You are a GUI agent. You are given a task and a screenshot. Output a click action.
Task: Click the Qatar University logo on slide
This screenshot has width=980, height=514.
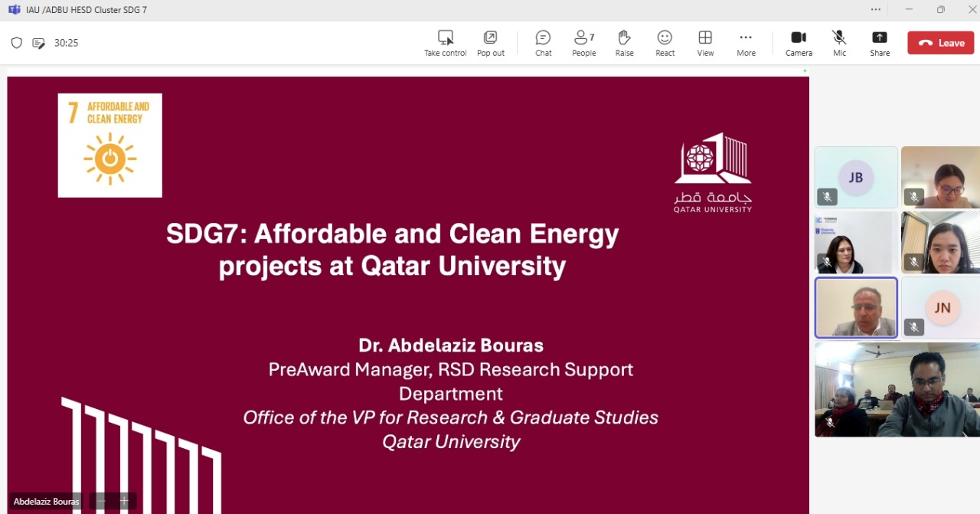(x=713, y=172)
